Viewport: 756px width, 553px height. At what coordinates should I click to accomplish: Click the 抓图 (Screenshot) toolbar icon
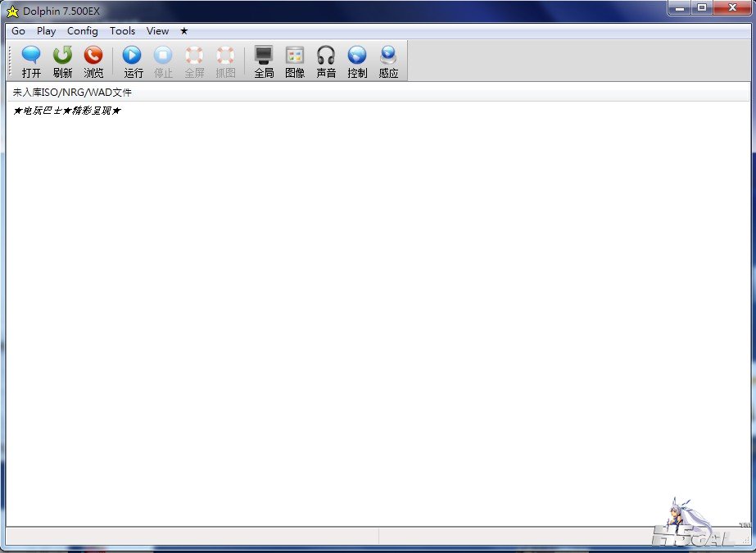225,61
